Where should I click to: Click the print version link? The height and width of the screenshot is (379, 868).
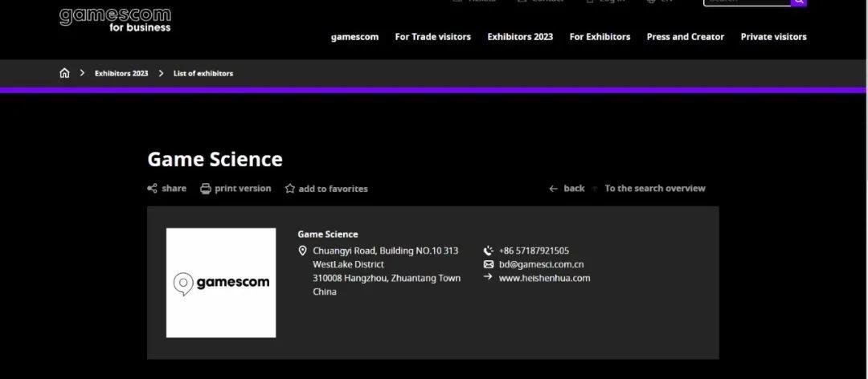(x=243, y=189)
